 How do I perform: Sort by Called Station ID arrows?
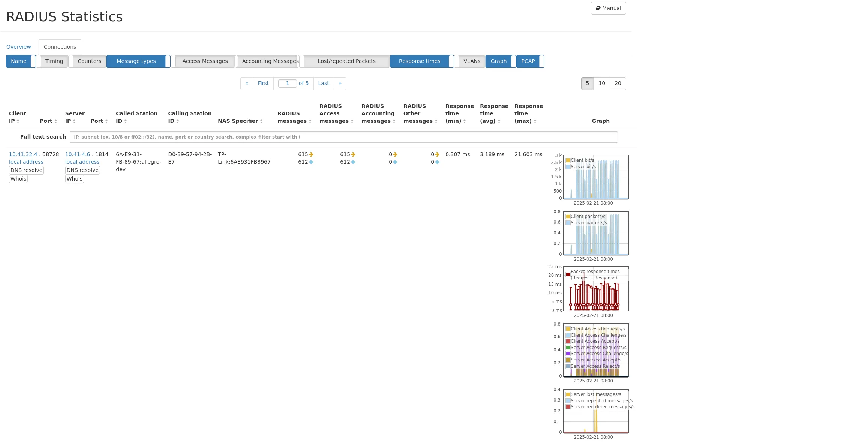tap(126, 121)
